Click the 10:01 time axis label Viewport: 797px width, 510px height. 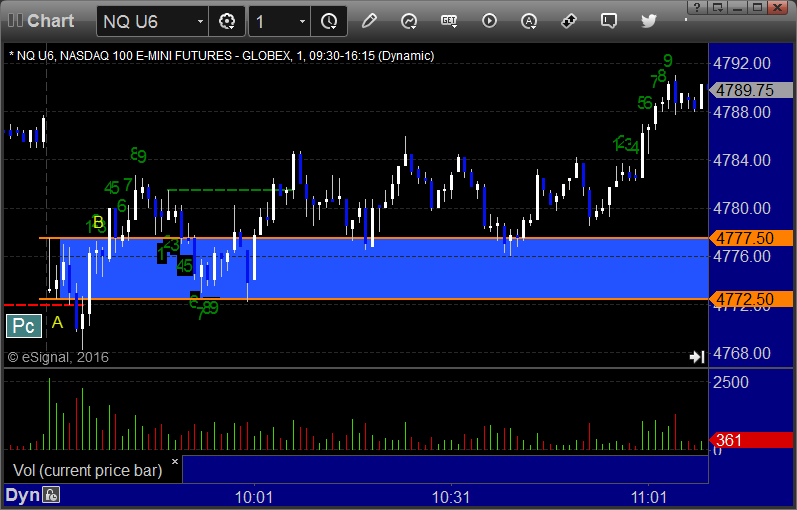pyautogui.click(x=254, y=497)
